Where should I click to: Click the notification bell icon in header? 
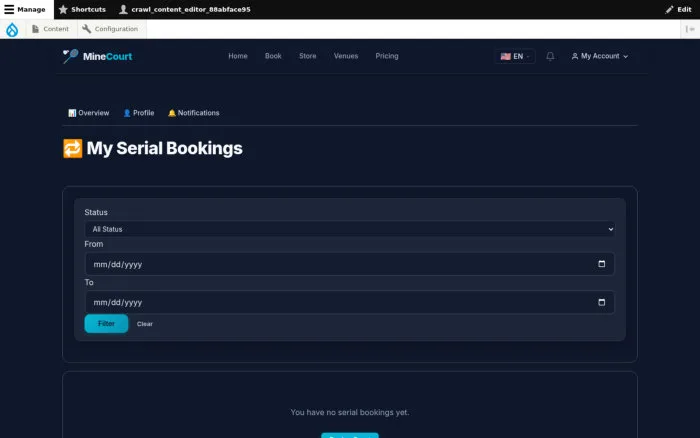(550, 56)
